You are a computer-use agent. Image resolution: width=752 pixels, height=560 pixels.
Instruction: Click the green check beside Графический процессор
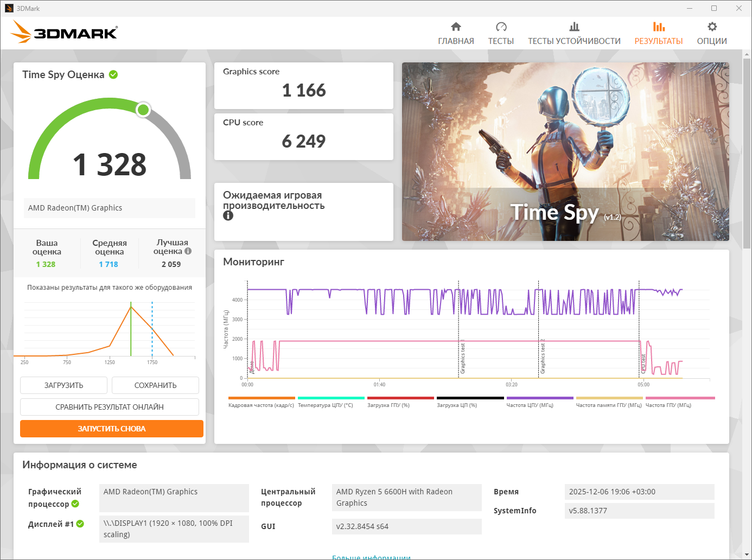75,504
